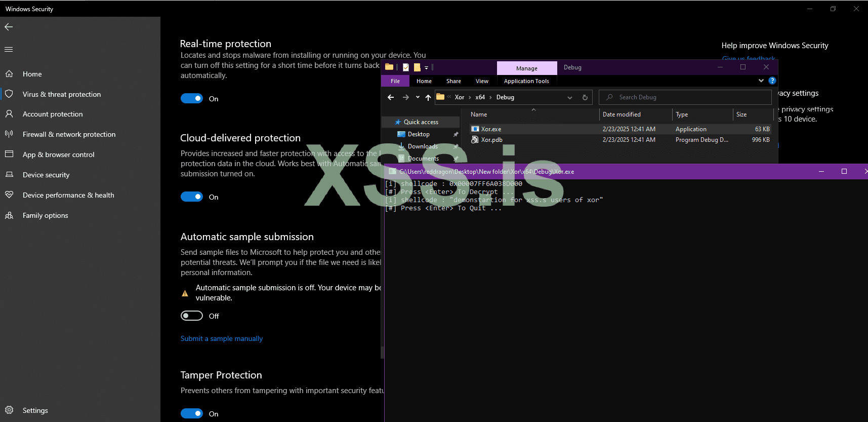Image resolution: width=868 pixels, height=422 pixels.
Task: Click the Xor.exe application icon
Action: 475,129
